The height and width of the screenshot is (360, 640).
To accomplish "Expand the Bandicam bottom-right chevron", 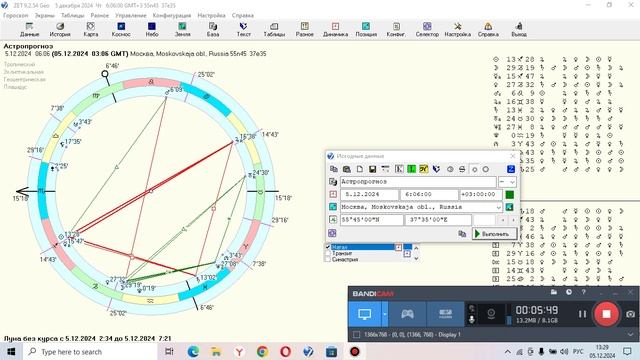I will [630, 334].
